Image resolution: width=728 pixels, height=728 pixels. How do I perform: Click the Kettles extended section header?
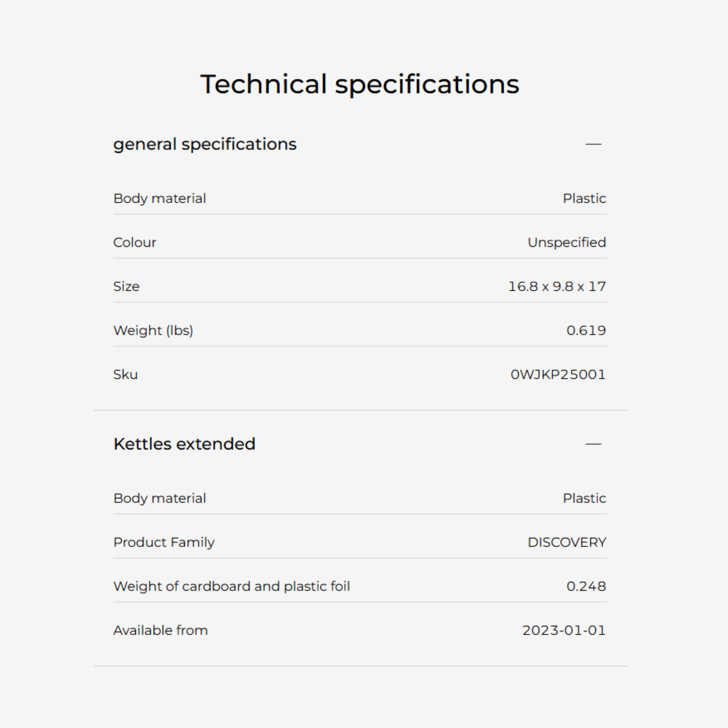pyautogui.click(x=184, y=444)
